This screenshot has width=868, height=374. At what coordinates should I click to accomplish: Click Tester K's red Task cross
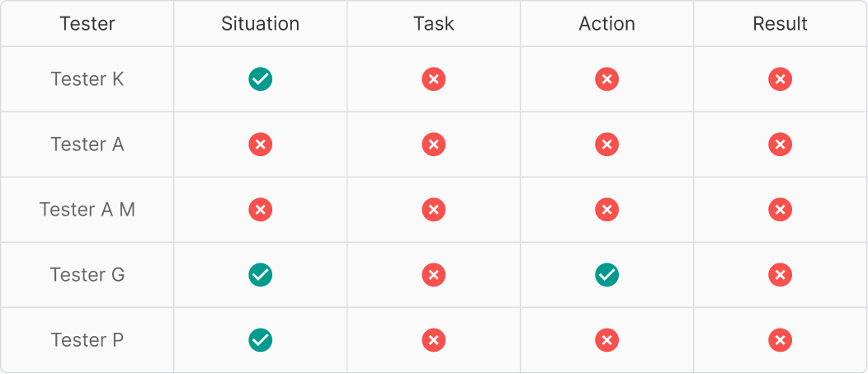[x=433, y=79]
